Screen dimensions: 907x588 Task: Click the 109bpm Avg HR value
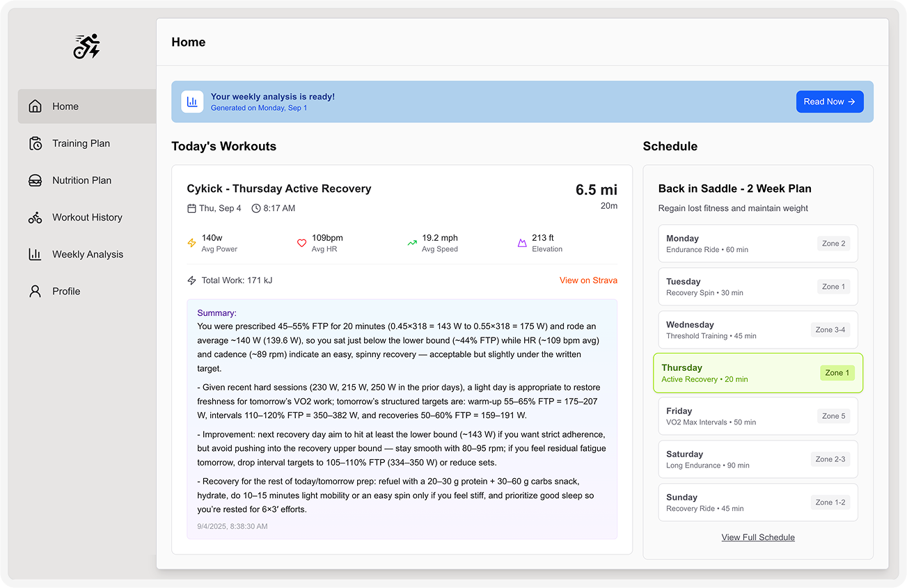pyautogui.click(x=327, y=238)
